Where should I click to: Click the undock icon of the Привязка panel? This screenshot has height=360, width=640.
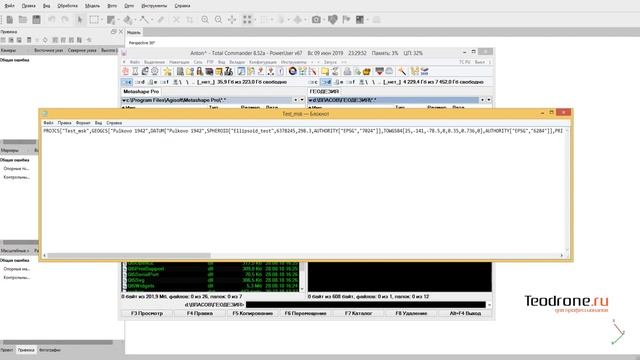pyautogui.click(x=113, y=31)
